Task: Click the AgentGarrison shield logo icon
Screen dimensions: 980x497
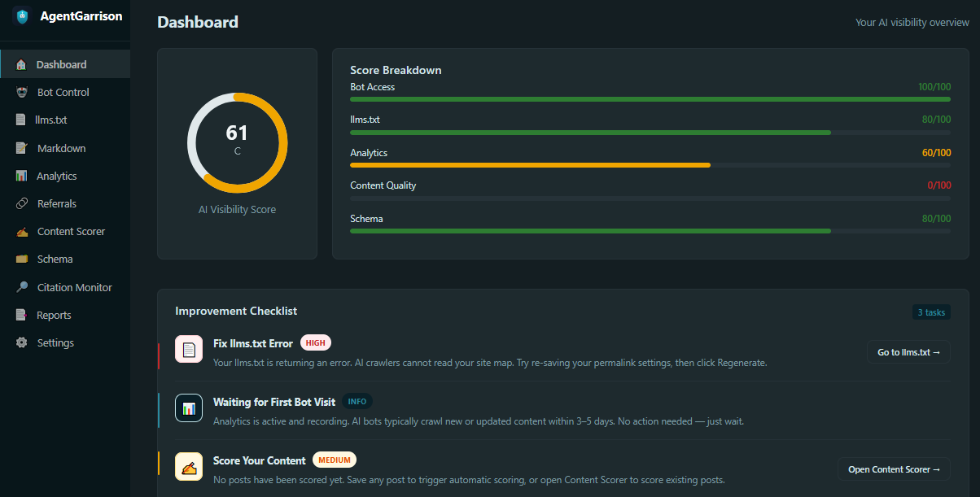Action: (22, 15)
